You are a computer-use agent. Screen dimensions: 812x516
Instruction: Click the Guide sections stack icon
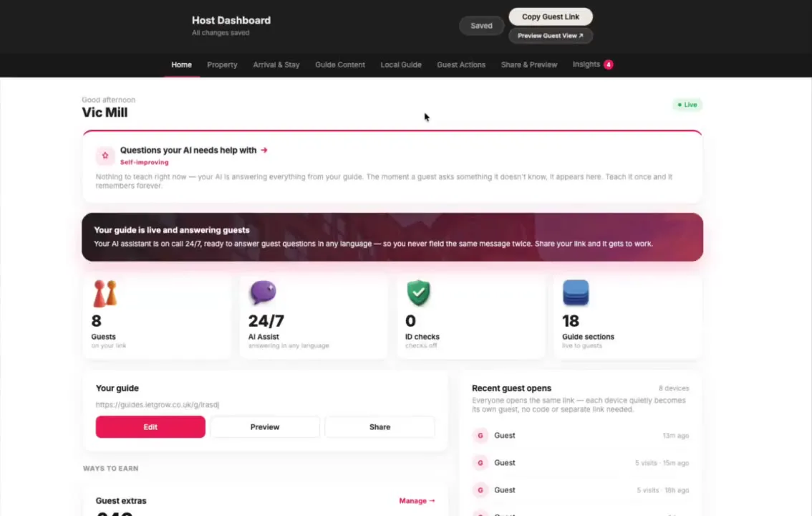(x=575, y=292)
